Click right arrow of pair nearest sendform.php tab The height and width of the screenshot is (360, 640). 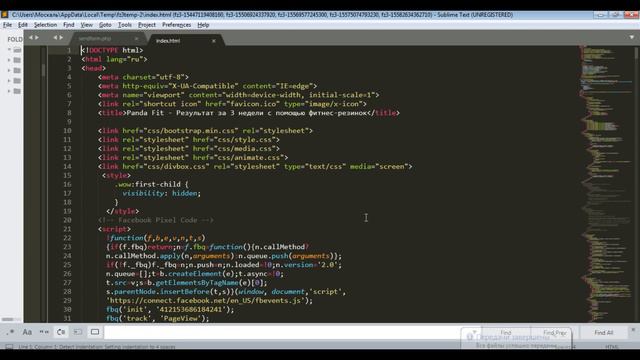(x=62, y=38)
